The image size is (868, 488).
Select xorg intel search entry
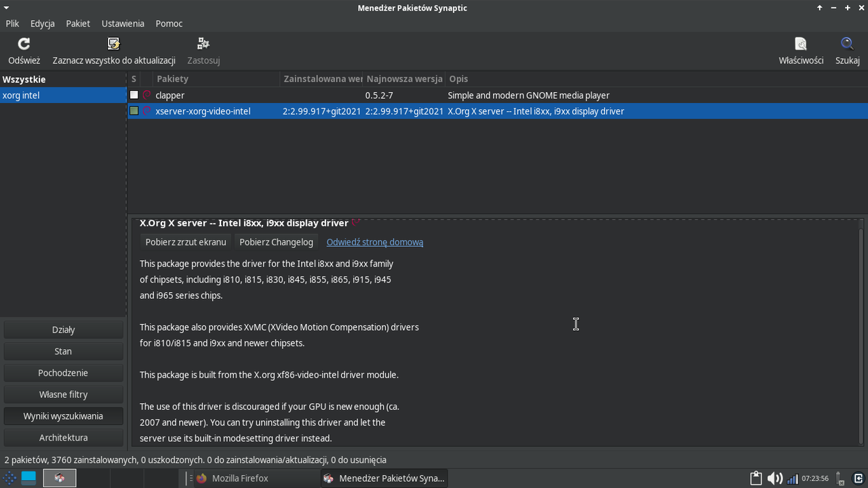coord(63,95)
